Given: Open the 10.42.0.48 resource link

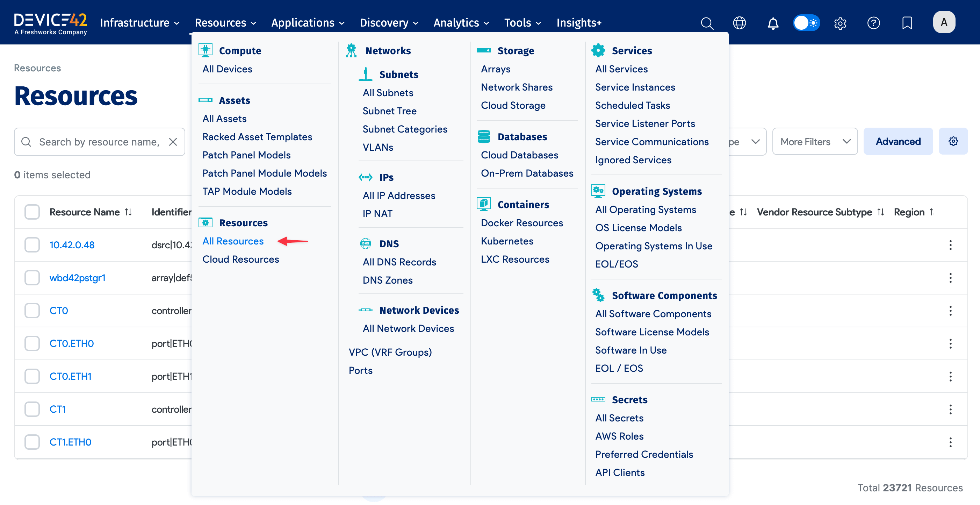Looking at the screenshot, I should 72,245.
